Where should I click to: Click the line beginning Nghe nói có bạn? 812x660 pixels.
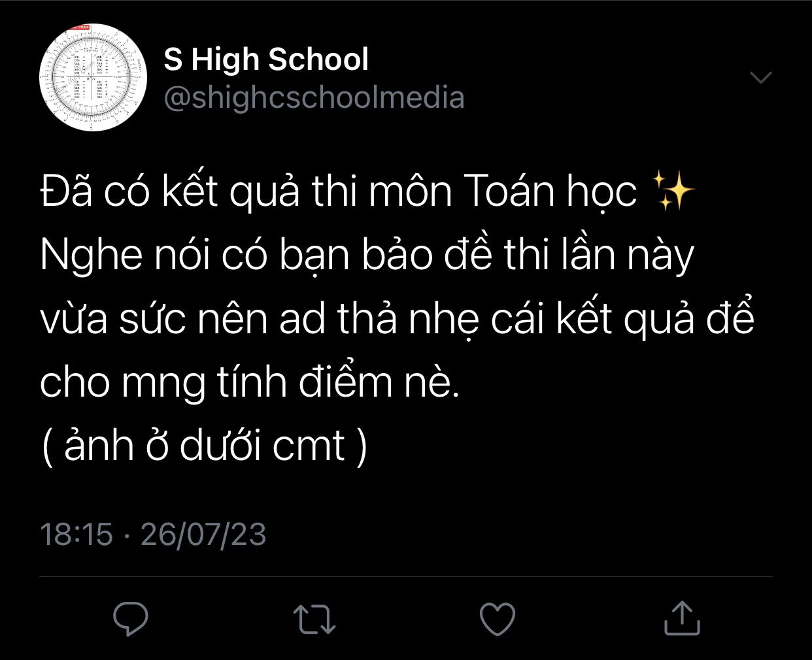tap(367, 255)
